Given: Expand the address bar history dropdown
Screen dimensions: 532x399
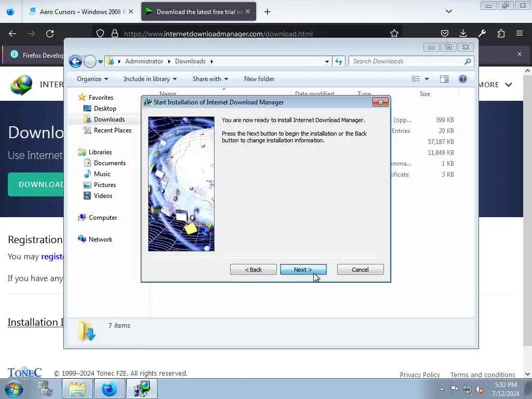Looking at the screenshot, I should coord(327,61).
